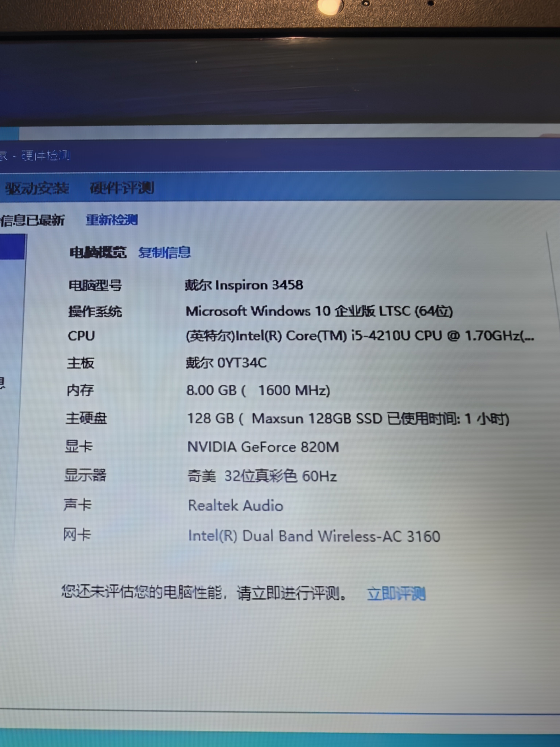The height and width of the screenshot is (747, 560).
Task: Click 复制信息 to copy hardware info
Action: pos(164,252)
